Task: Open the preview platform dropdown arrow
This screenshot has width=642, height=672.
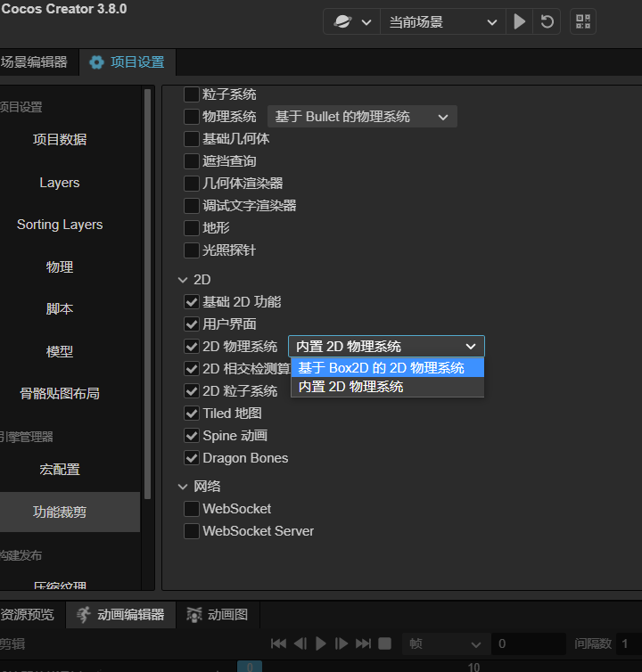Action: coord(366,22)
